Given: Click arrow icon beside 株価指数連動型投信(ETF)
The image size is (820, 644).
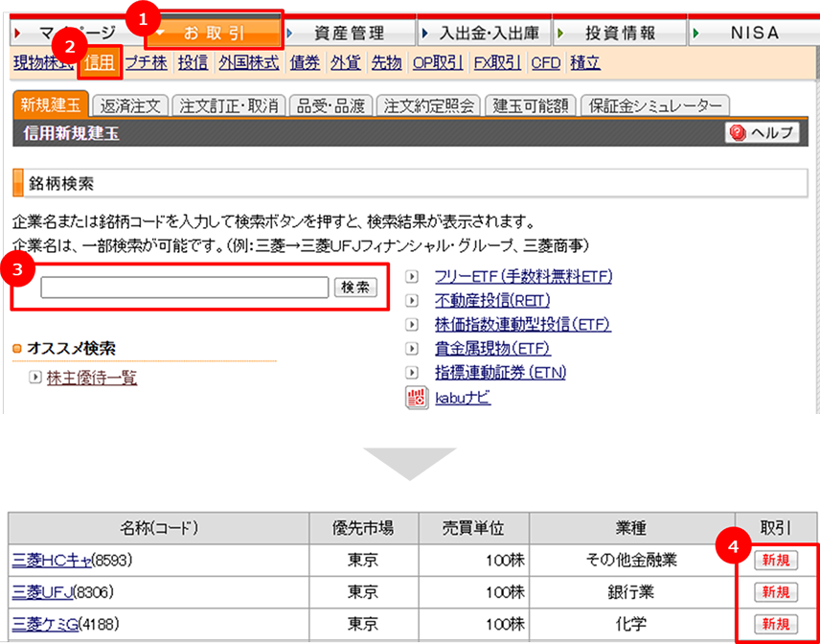Looking at the screenshot, I should 411,326.
